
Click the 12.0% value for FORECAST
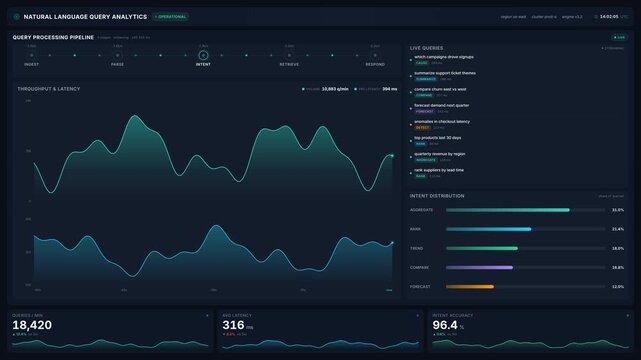click(618, 287)
